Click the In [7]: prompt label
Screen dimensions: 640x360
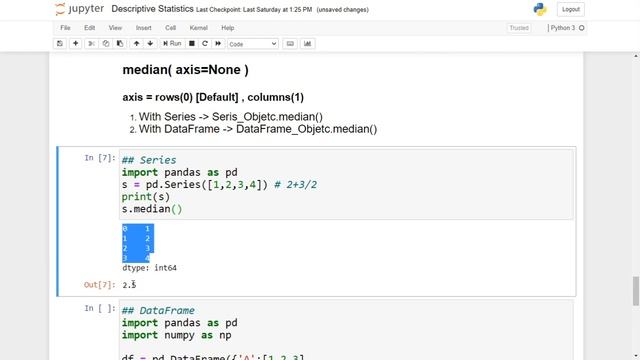tap(100, 158)
